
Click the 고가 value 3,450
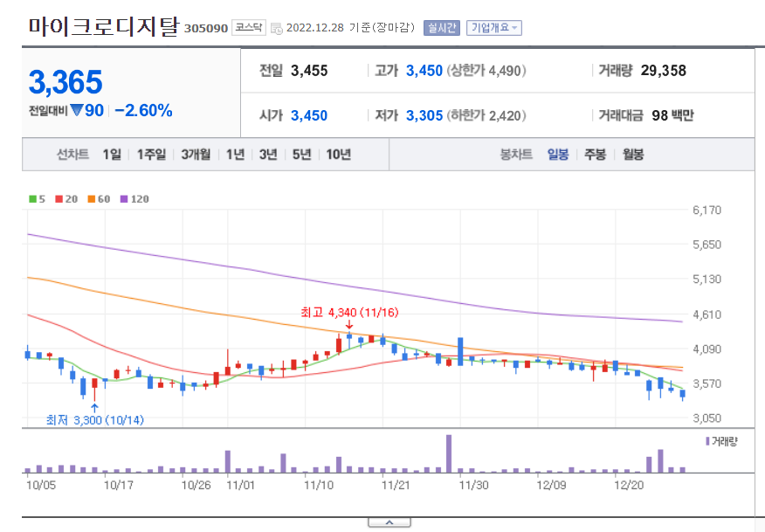click(x=424, y=71)
